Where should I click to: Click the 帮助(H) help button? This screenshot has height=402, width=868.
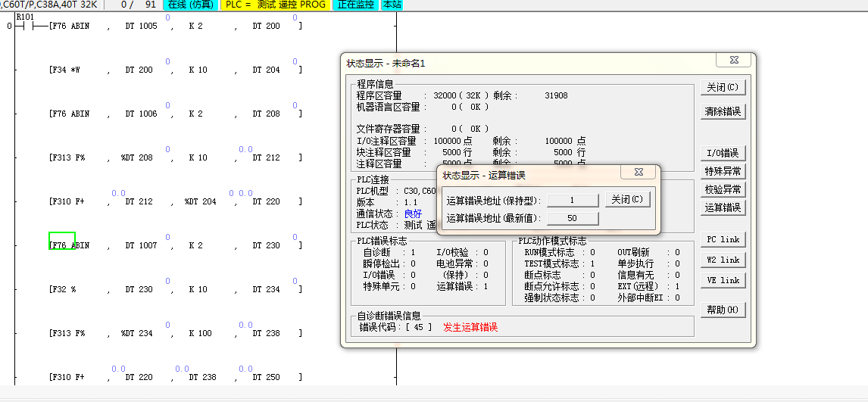click(723, 310)
